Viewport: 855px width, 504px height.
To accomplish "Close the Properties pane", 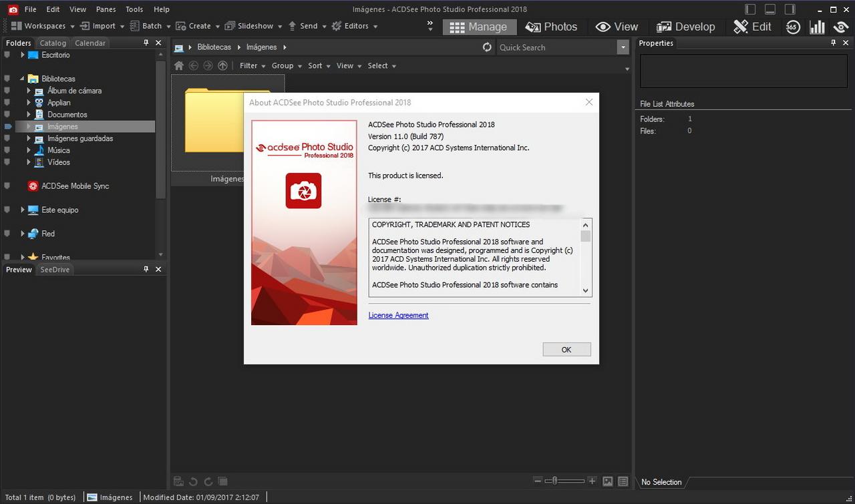I will pos(846,43).
